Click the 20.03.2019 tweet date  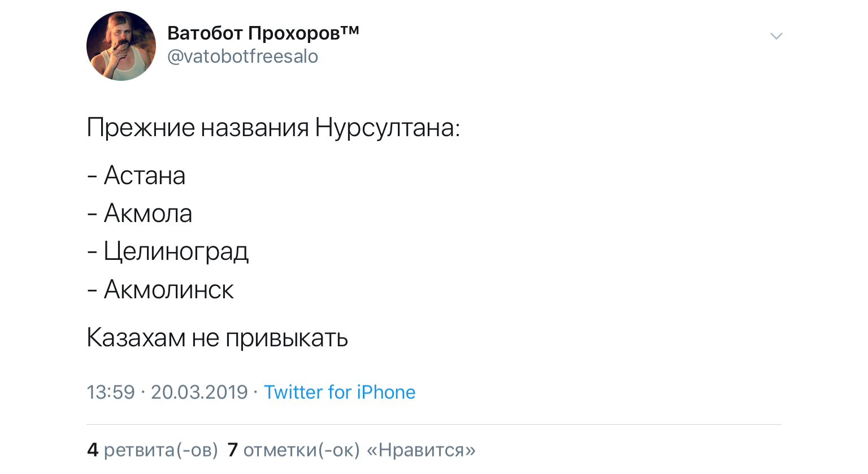coord(199,392)
